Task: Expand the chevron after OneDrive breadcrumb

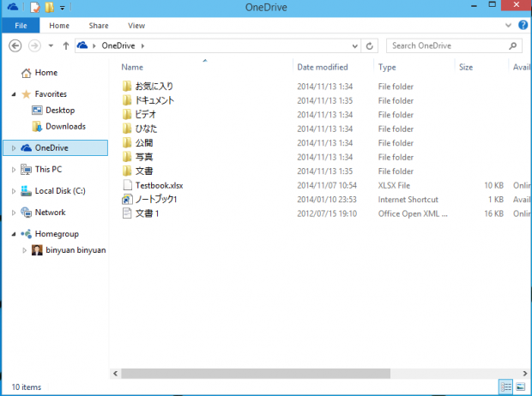Action: click(x=142, y=45)
